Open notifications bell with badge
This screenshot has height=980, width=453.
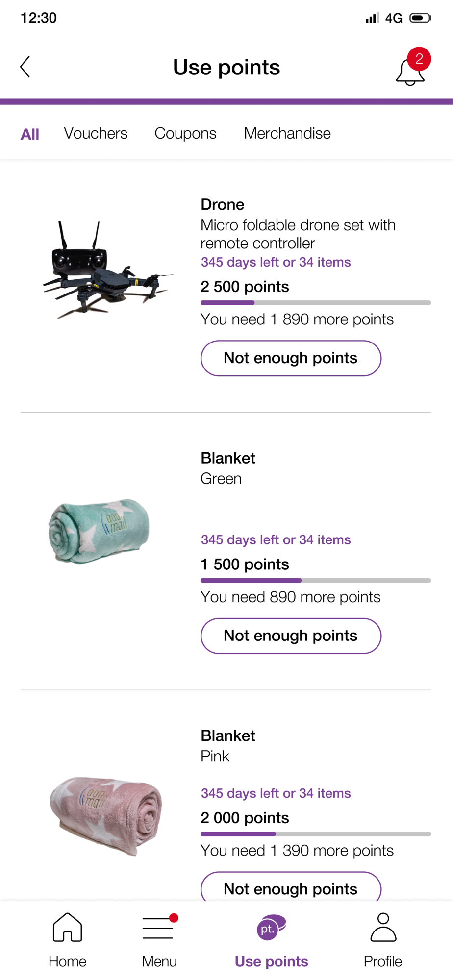click(411, 70)
